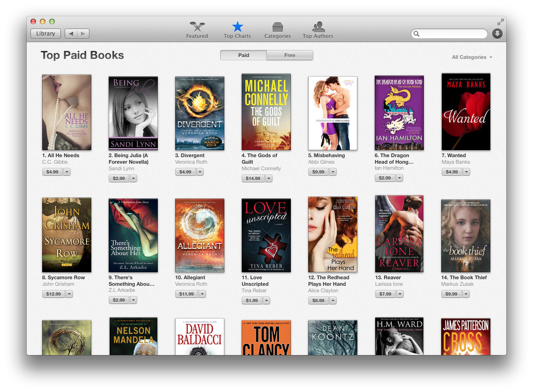Image resolution: width=533 pixels, height=392 pixels.
Task: View author Alice Clayton
Action: [x=323, y=290]
